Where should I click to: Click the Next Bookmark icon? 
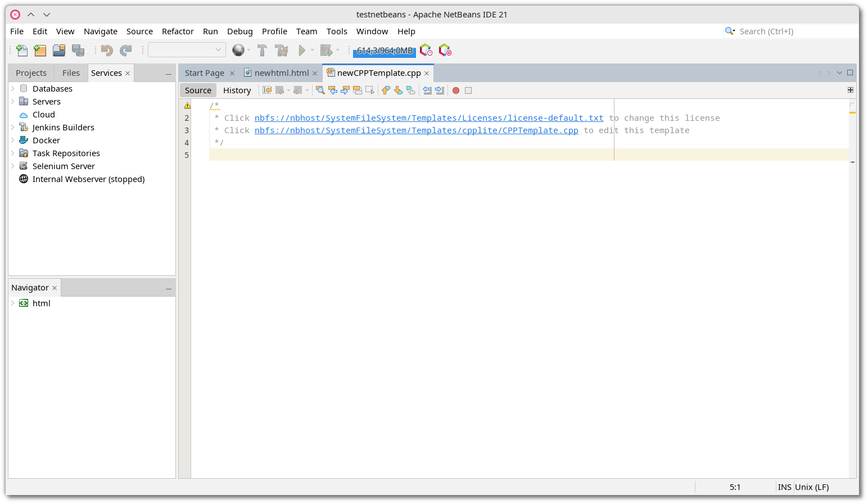(398, 90)
